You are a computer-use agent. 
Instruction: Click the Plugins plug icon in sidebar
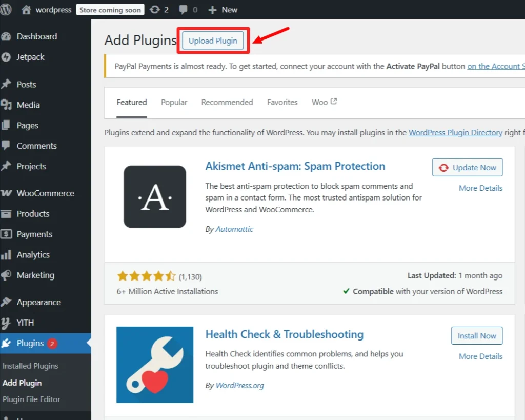click(6, 343)
